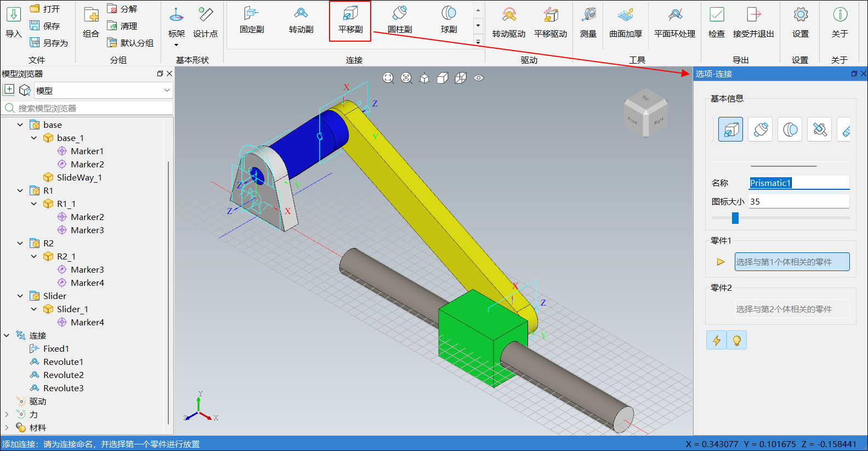Image resolution: width=868 pixels, height=451 pixels.
Task: Toggle the eye visibility icon in viewport
Action: tap(479, 78)
